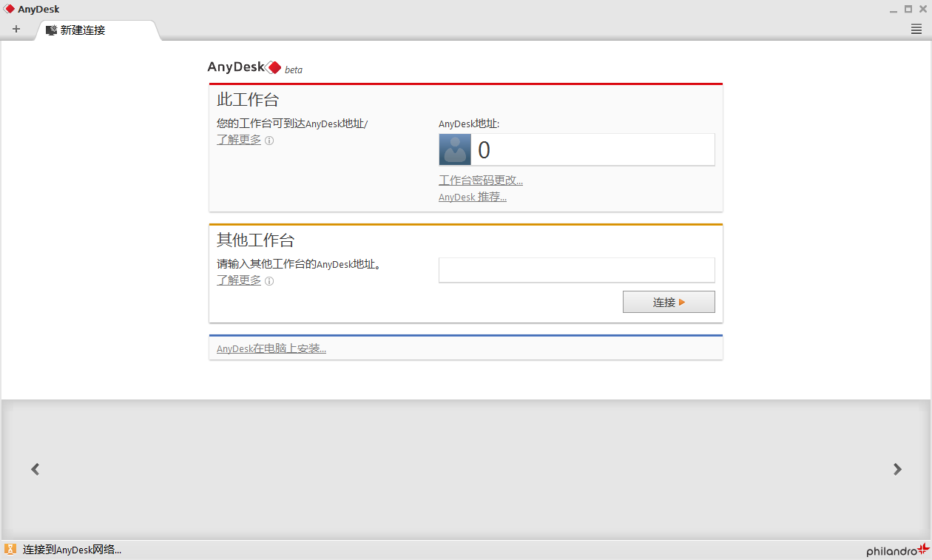Click the 此工作台 heading
932x560 pixels.
248,99
